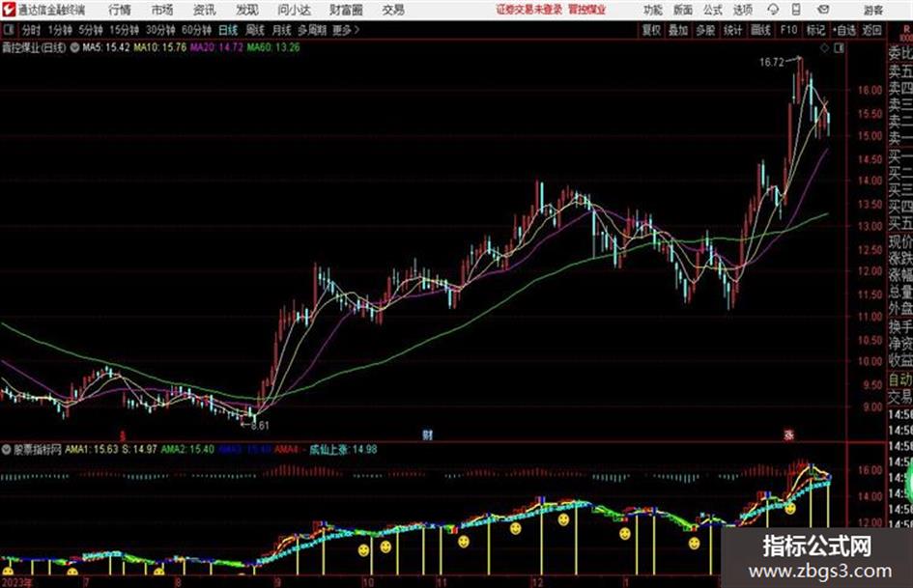Switch to the 1分钟 period tab

coord(60,30)
